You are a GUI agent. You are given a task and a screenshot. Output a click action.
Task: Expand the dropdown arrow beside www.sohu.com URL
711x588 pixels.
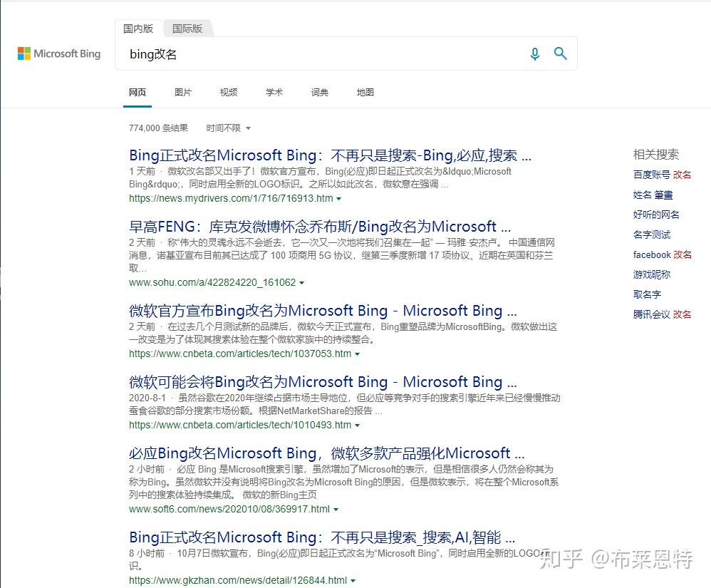302,284
